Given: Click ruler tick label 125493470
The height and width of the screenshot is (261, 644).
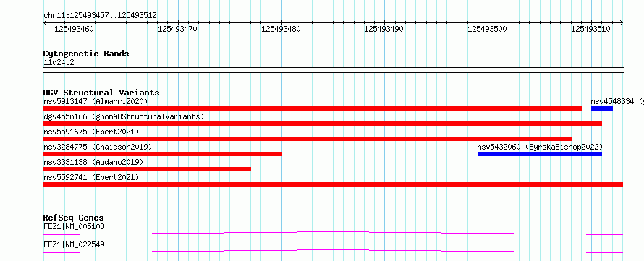Looking at the screenshot, I should 177,29.
